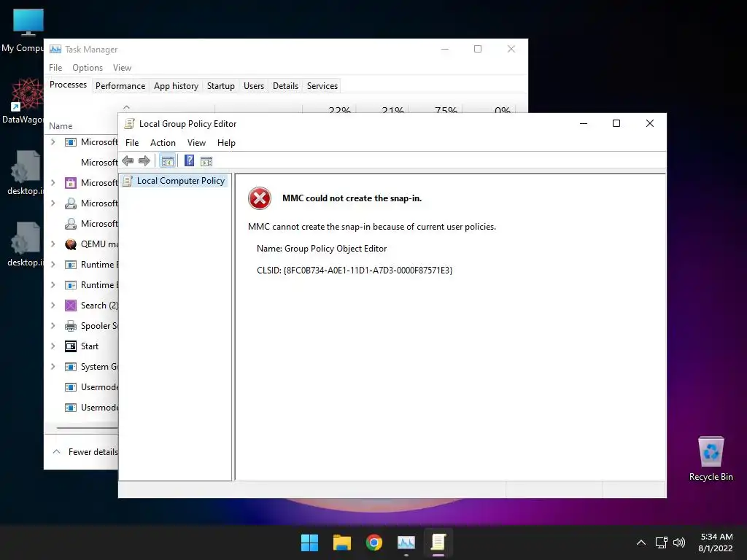Switch to Processes tab in Task Manager
The image size is (747, 560).
[68, 85]
